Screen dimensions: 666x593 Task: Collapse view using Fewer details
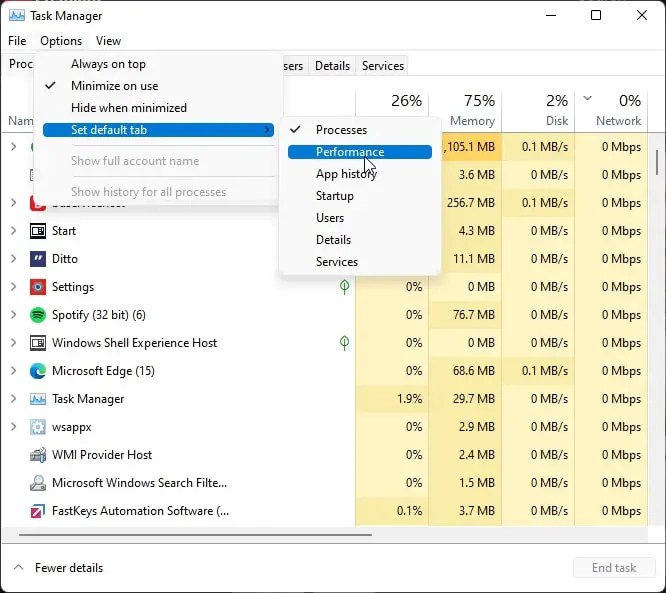68,568
